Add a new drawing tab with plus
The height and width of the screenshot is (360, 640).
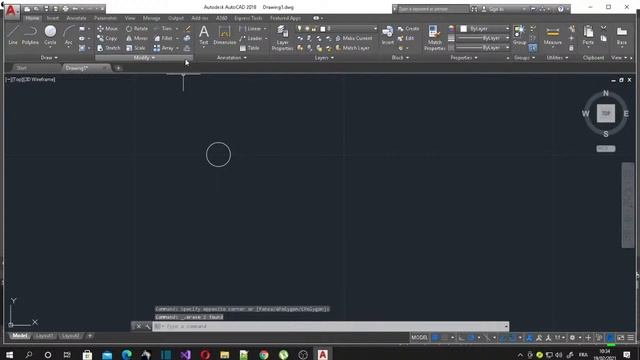[x=118, y=68]
